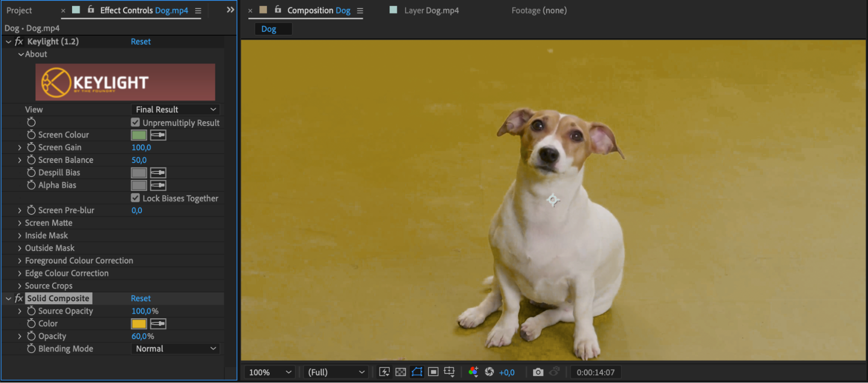Viewport: 868px width, 383px height.
Task: Toggle the Screen Gain stopwatch
Action: coord(31,148)
